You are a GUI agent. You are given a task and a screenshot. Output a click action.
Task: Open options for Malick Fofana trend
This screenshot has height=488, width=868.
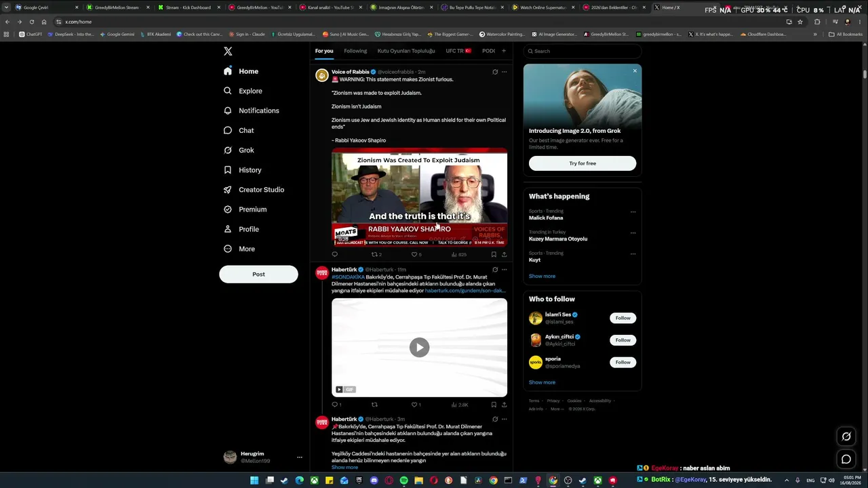point(633,212)
